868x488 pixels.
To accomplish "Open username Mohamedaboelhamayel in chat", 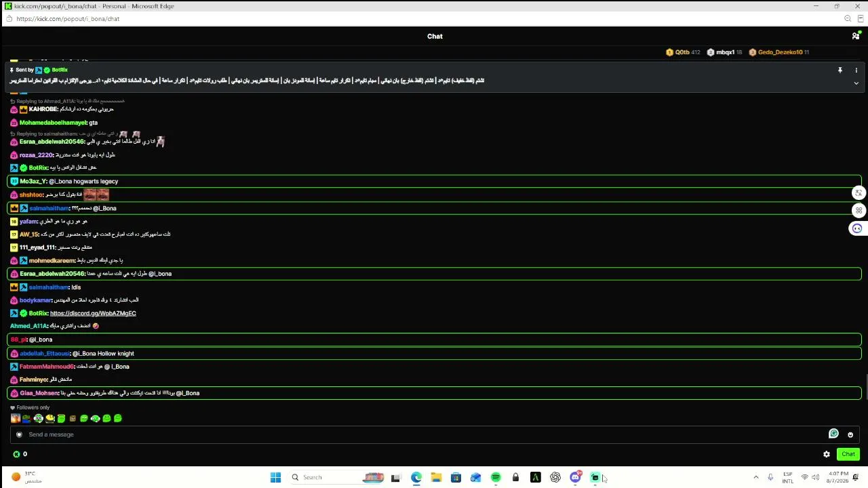I will click(x=53, y=123).
